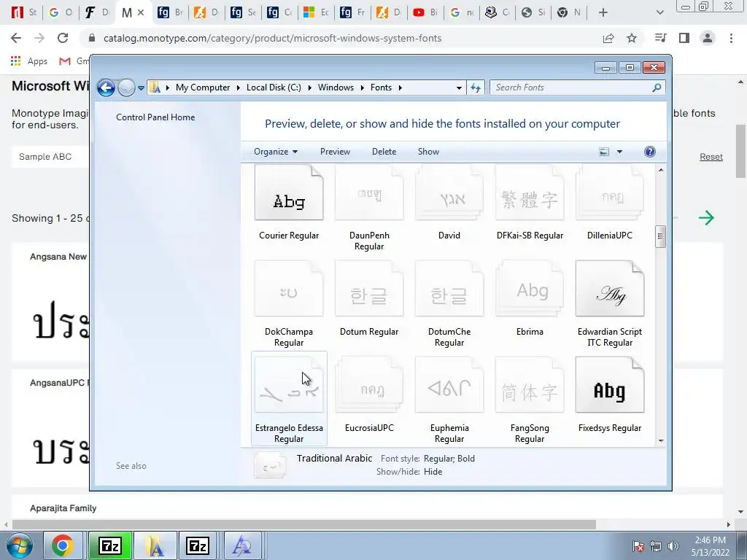Select the DokChampa Regular font icon
This screenshot has height=560, width=747.
[x=289, y=289]
